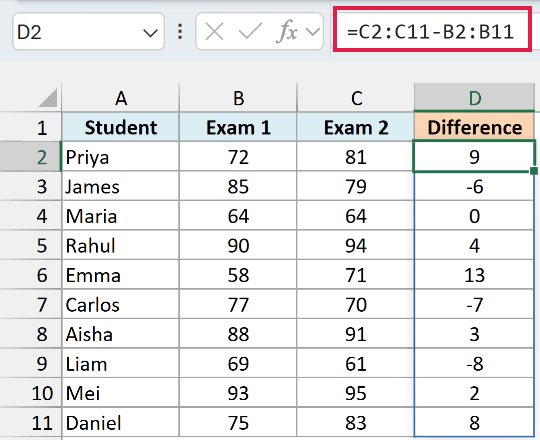The image size is (540, 440).
Task: Select the cell containing Daniel
Action: (121, 422)
